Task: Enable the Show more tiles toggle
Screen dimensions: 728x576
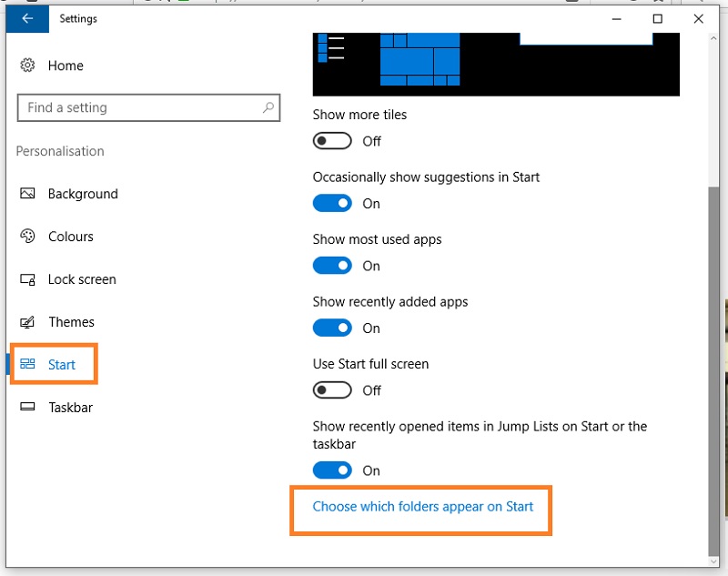Action: pos(331,140)
